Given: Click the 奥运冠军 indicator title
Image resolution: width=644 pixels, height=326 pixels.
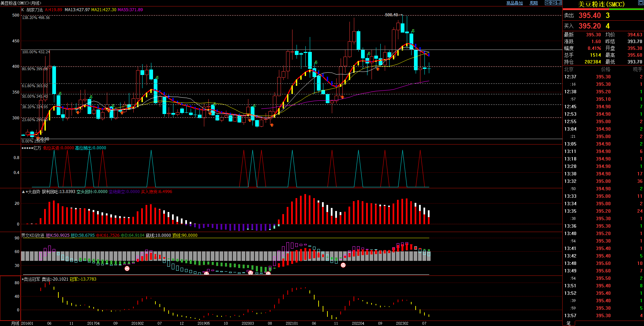Looking at the screenshot, I should [32, 279].
